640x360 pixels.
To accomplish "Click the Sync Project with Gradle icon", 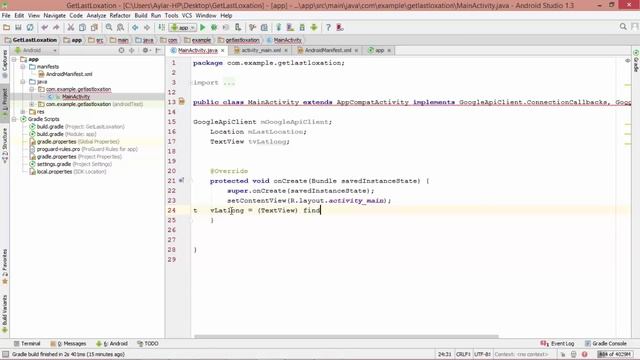I will tap(279, 27).
